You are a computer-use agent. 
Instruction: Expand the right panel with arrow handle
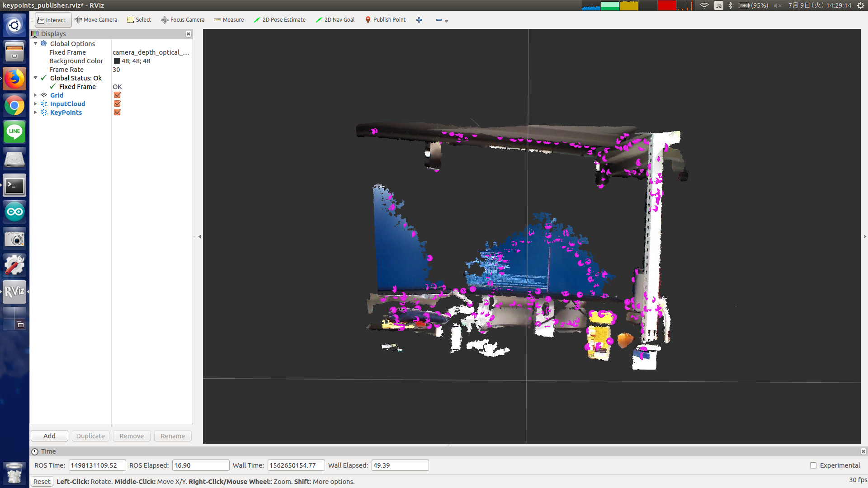(865, 236)
